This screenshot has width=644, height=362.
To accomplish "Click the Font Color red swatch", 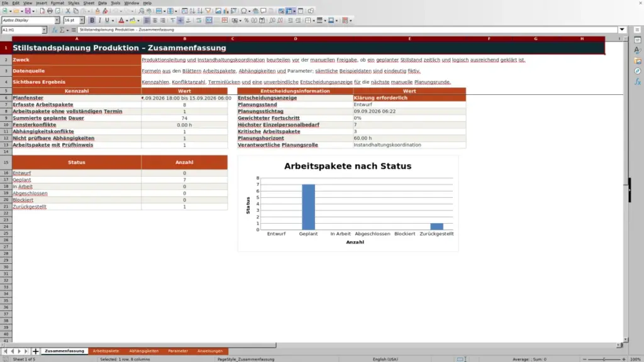I will 121,20.
